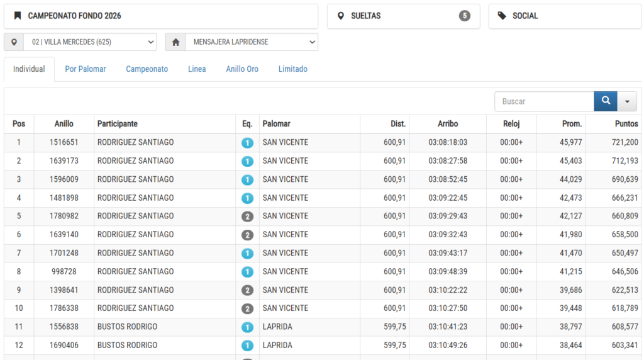
Task: Click team badge 1 on Bustos Rodrigo row 11
Action: [x=247, y=327]
